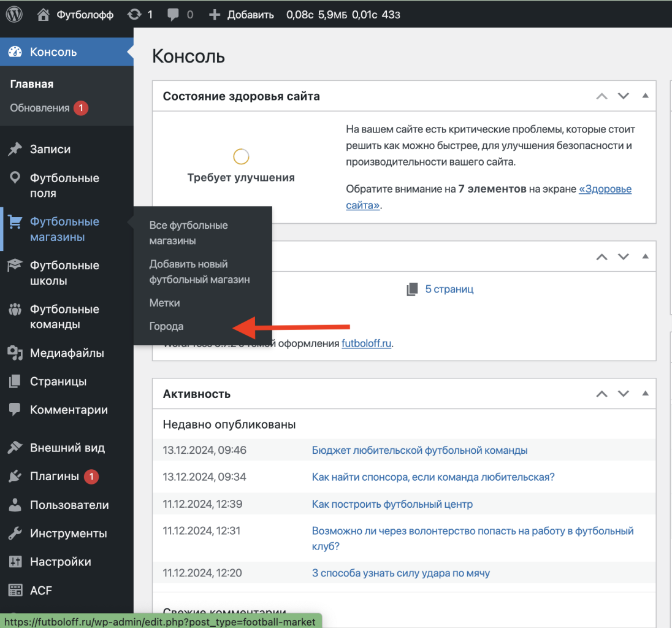Screen dimensions: 672x628
Task: Open the «Здоровье сайта» link
Action: [x=605, y=189]
